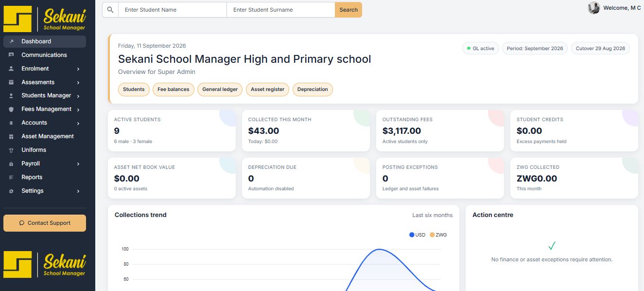Image resolution: width=644 pixels, height=291 pixels.
Task: Click the Sekani logo at top left
Action: (44, 19)
